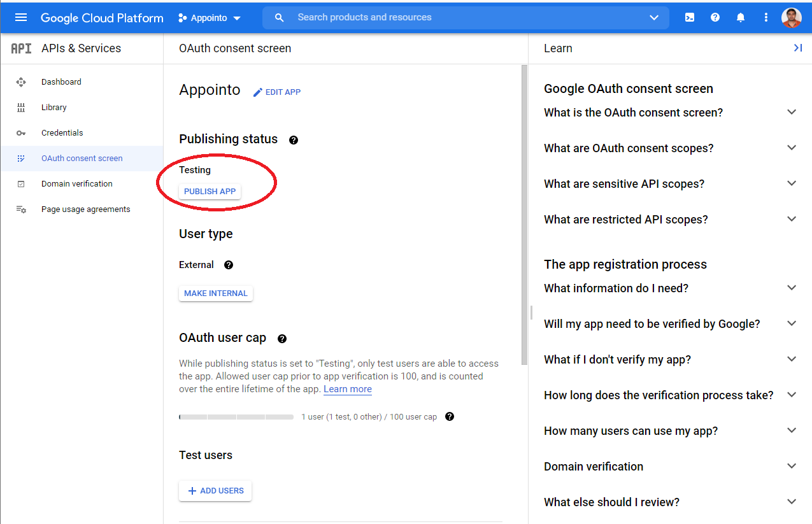Open the user account avatar

(792, 18)
